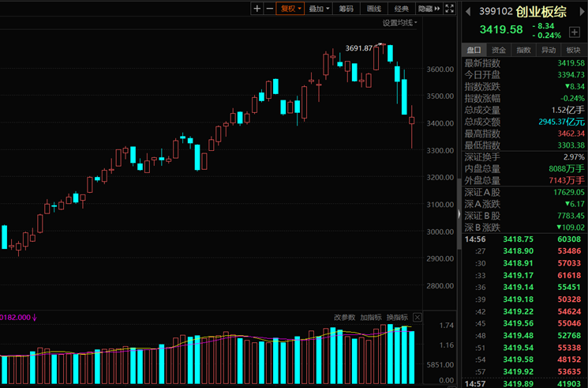Enter fullscreen via expand arrows icon
Screen dimensions: 588x388
[x=449, y=8]
